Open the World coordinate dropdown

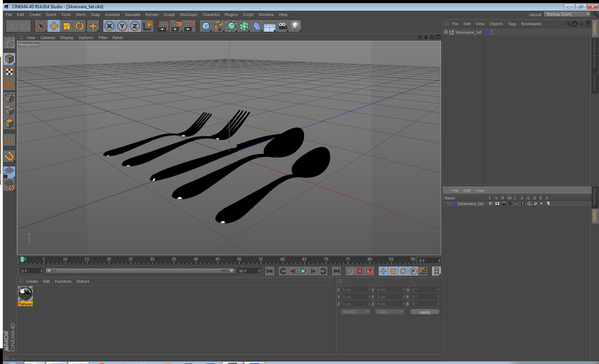(x=356, y=312)
